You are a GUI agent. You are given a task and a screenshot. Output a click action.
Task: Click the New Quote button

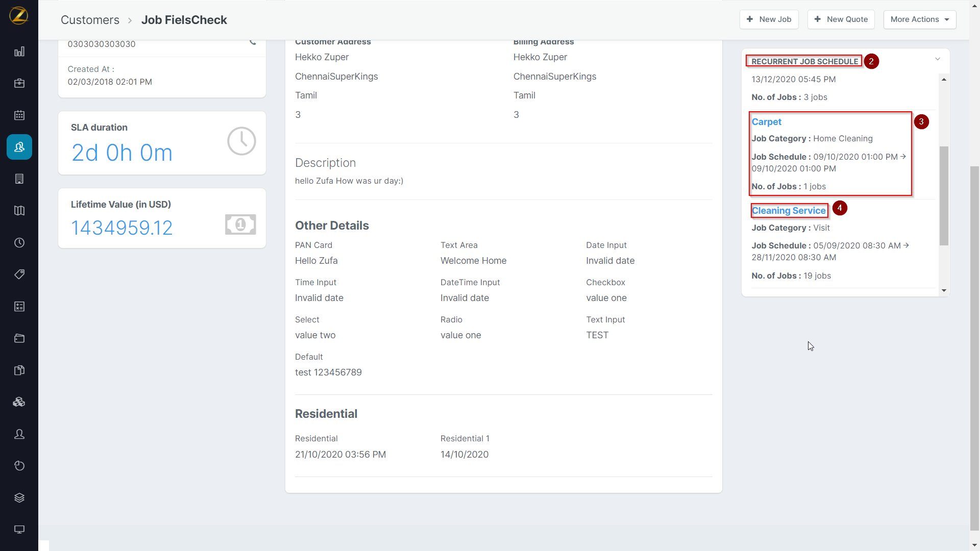pyautogui.click(x=841, y=19)
